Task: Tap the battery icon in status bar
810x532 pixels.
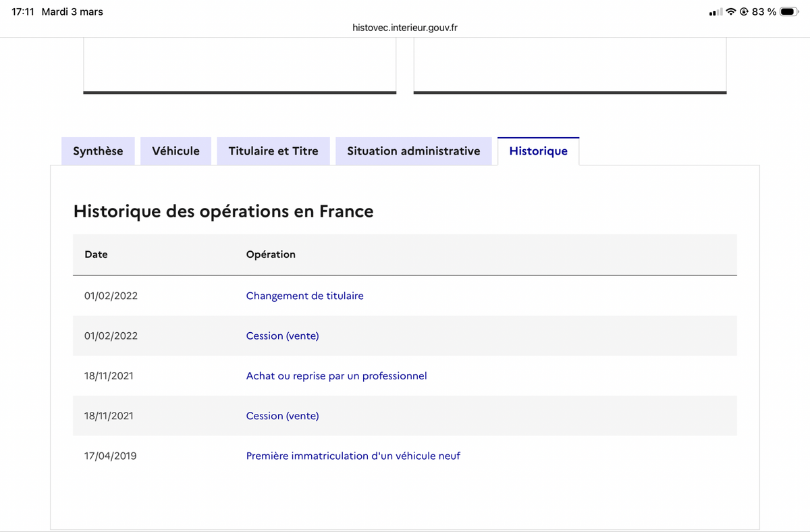Action: point(788,11)
